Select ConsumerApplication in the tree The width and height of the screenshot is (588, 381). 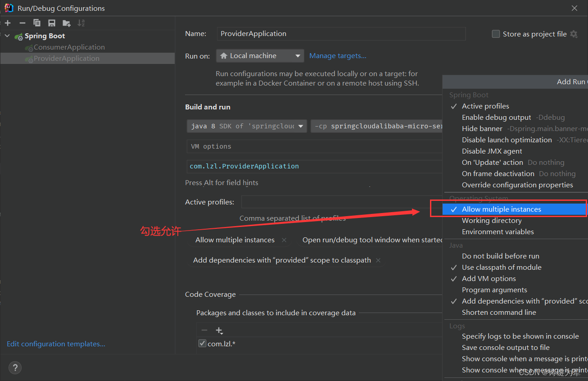tap(69, 47)
